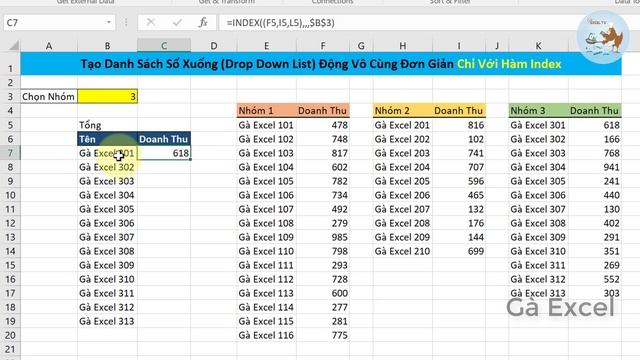Select column J header
Viewport: 640px width, 360px height.
point(497,46)
